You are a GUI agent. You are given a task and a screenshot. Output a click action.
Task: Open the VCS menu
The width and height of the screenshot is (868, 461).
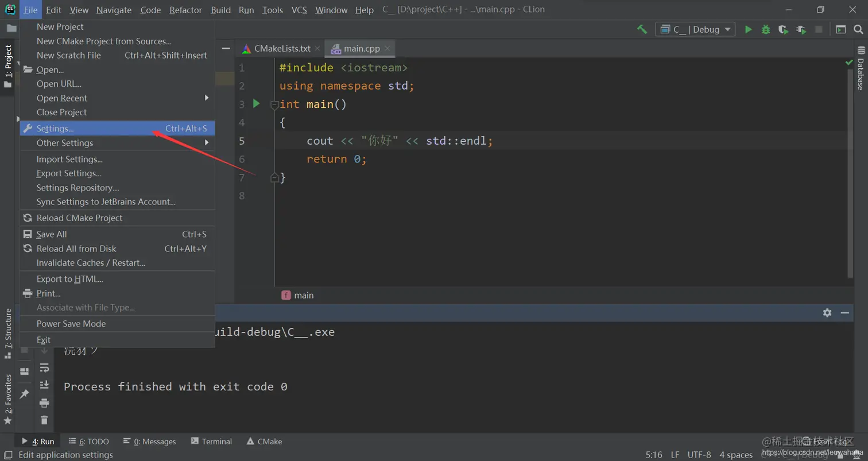299,10
